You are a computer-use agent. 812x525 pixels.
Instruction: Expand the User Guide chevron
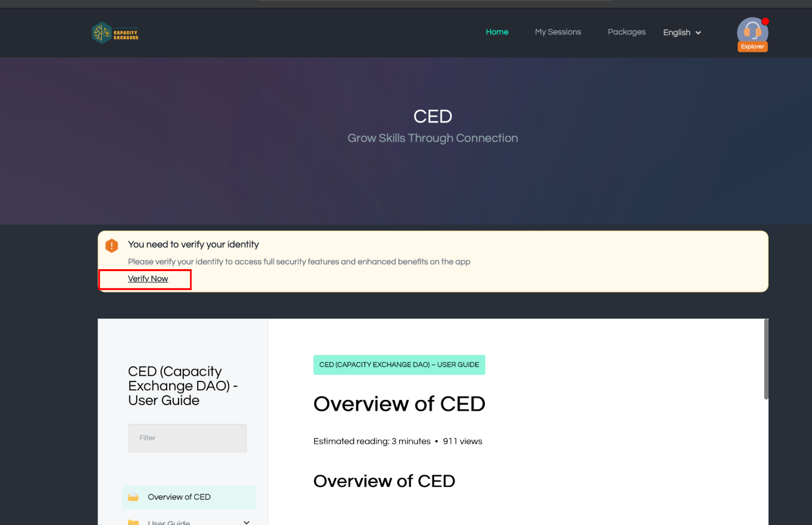pyautogui.click(x=246, y=522)
